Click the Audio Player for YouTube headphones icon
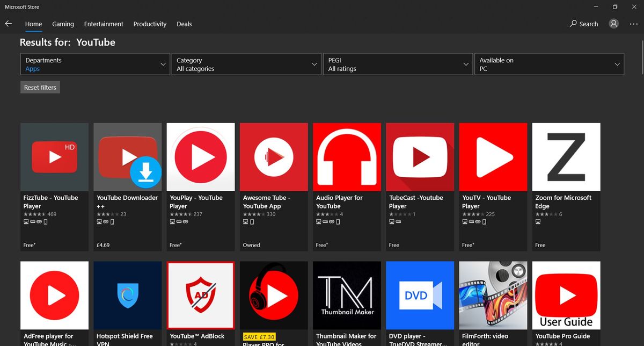This screenshot has width=644, height=346. point(347,157)
